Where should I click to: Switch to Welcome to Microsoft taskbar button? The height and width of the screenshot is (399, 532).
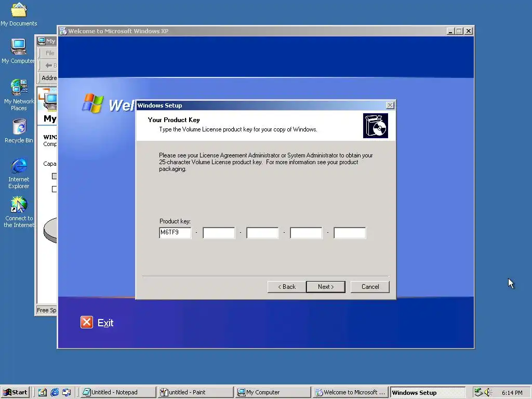[x=351, y=392]
